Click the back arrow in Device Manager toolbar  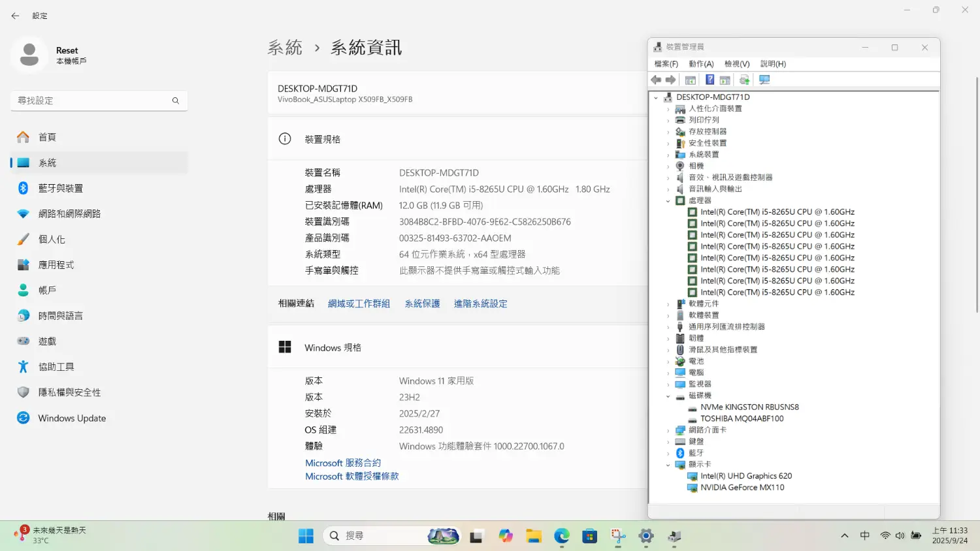[x=656, y=80]
